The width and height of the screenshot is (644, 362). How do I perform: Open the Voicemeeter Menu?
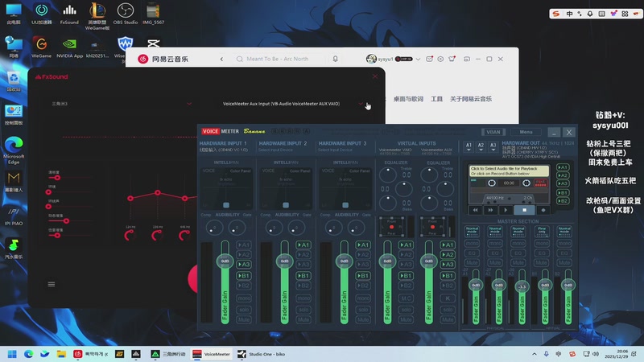[x=526, y=132]
